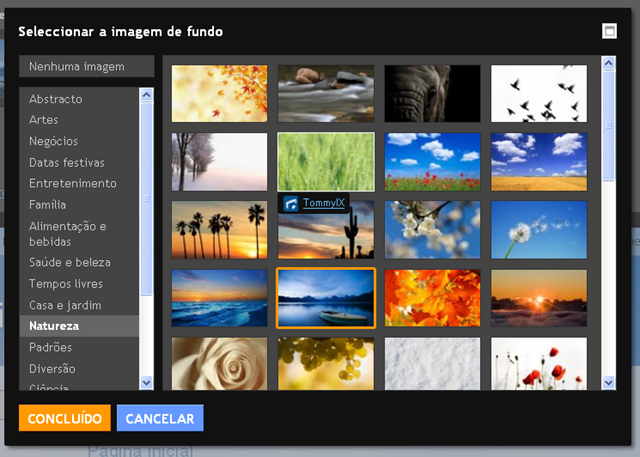Choose the palm trees sunset thumbnail
Screen dimensions: 640x457
point(220,230)
